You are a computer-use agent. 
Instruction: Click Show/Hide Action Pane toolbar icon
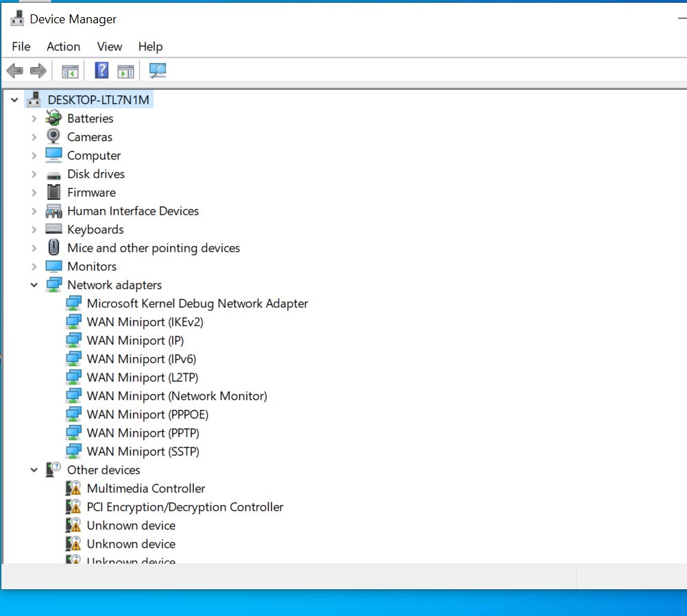(x=125, y=71)
